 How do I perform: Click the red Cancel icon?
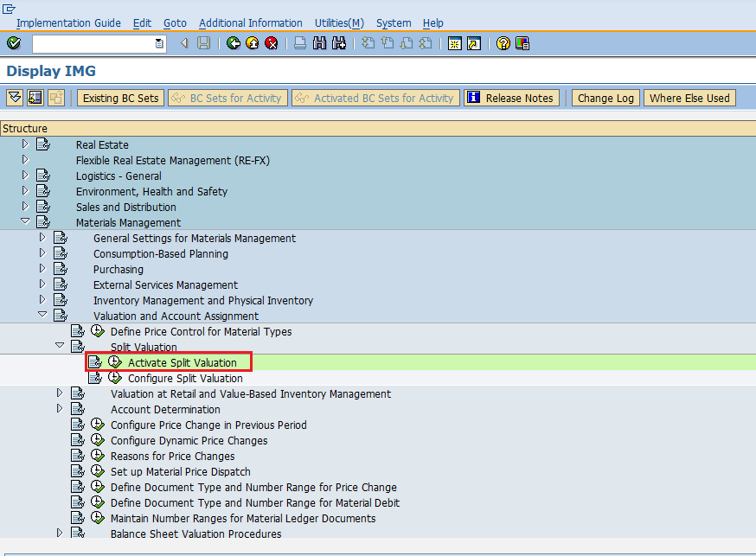pyautogui.click(x=272, y=43)
